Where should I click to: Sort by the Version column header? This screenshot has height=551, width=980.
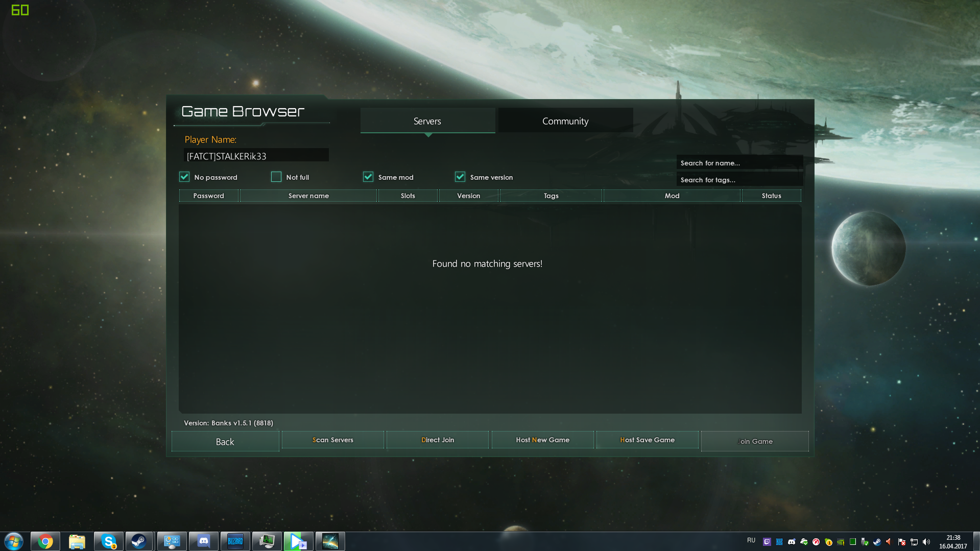469,196
